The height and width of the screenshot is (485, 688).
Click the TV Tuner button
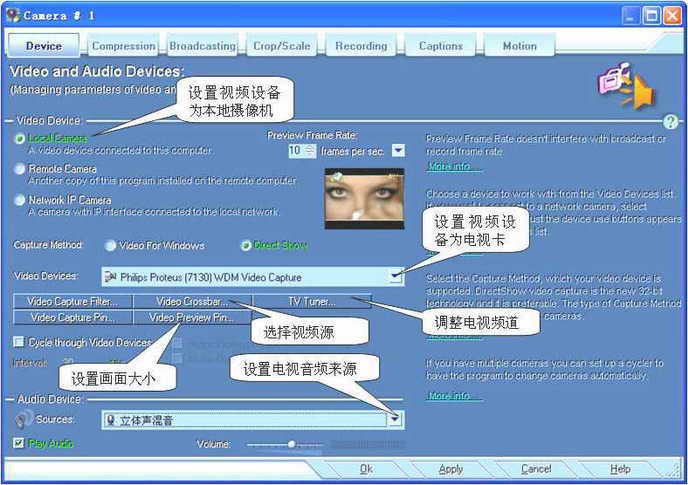(x=311, y=301)
